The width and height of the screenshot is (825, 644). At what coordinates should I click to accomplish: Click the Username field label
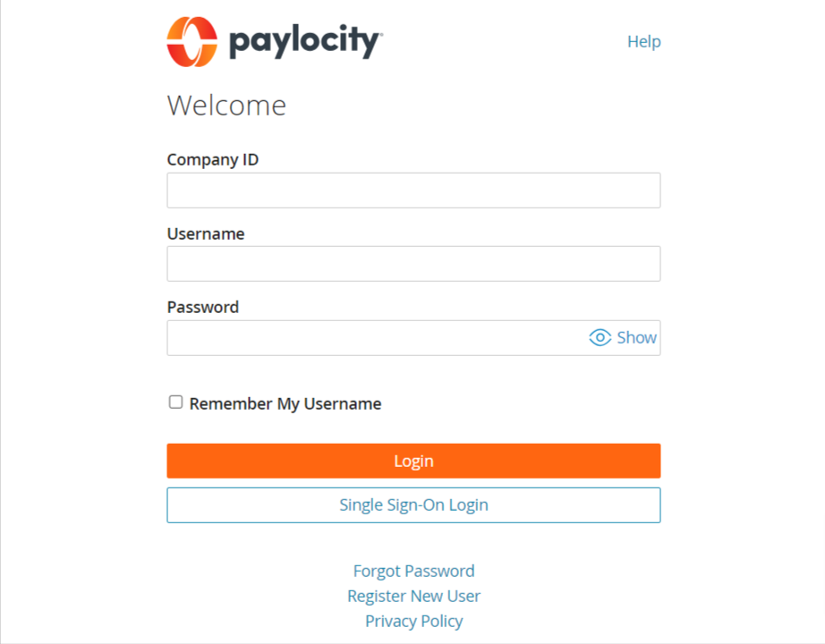pos(206,233)
